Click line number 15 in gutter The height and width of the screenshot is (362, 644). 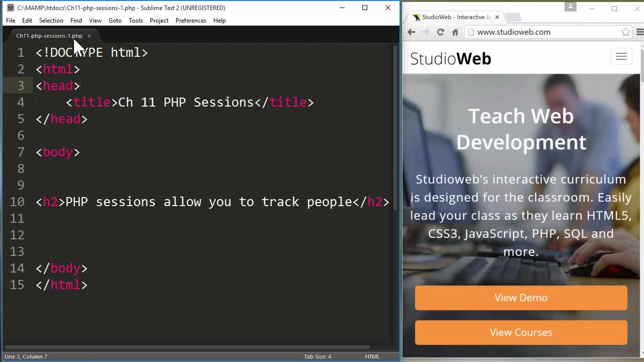17,285
